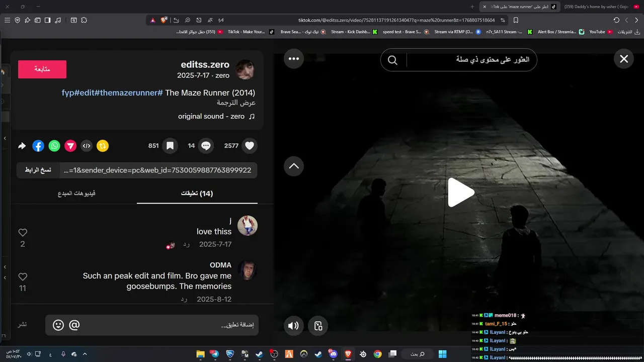
Task: Open emoji picker in comment box
Action: point(58,325)
